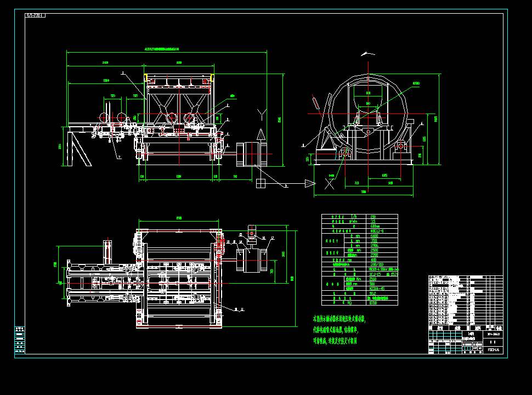
Task: Select the 535 dimension text
Action: [135, 95]
